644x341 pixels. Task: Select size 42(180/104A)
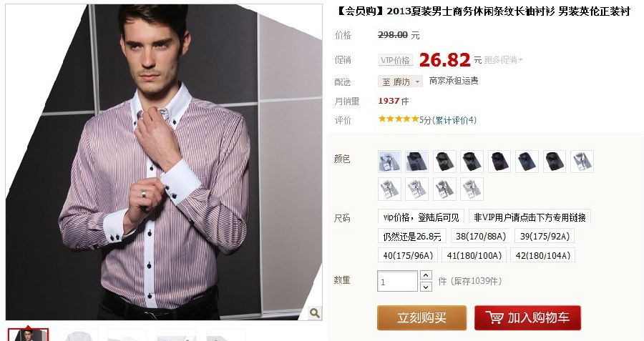coord(542,255)
